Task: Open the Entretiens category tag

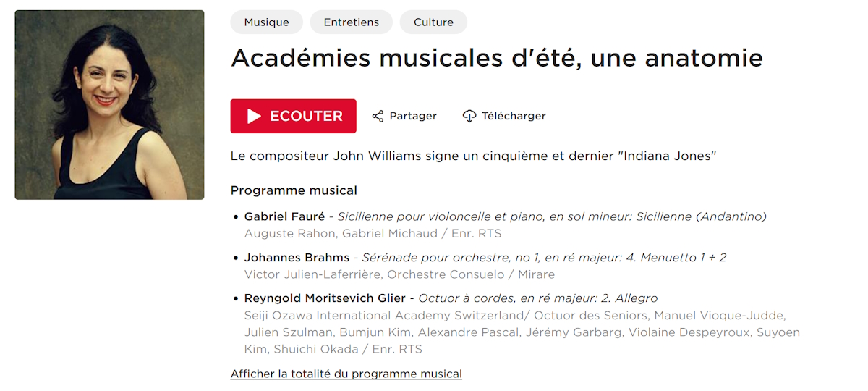Action: click(352, 22)
